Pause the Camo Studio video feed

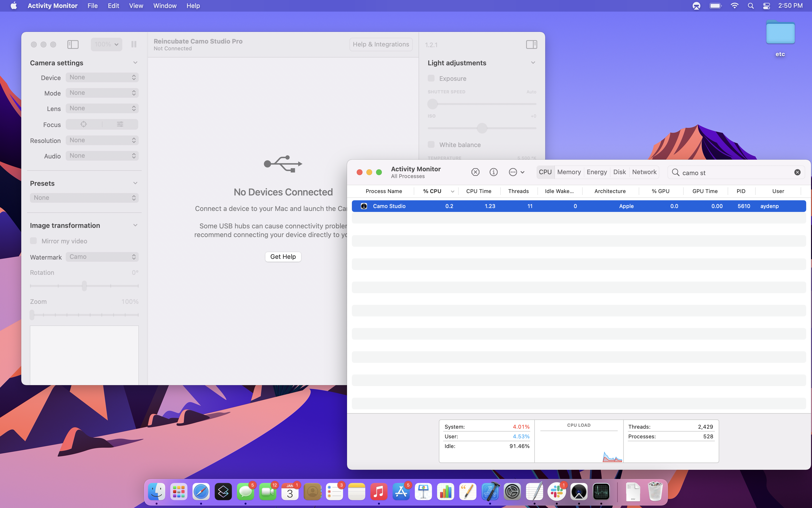coord(134,44)
